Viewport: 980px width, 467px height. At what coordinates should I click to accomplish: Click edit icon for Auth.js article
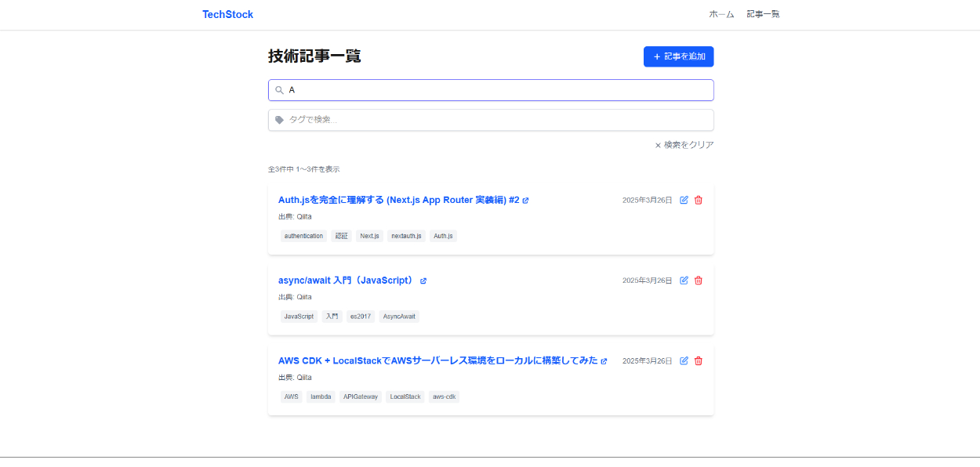pyautogui.click(x=684, y=200)
